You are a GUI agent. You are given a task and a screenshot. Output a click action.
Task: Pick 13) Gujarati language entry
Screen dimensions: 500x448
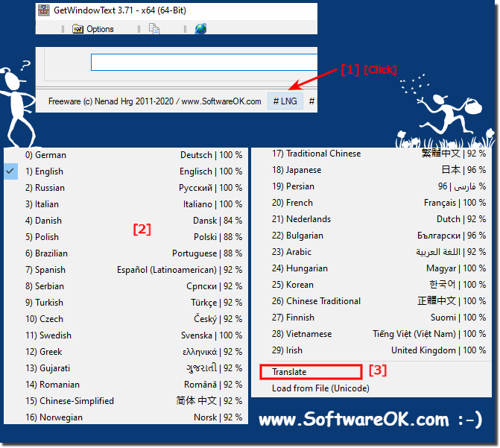point(126,368)
